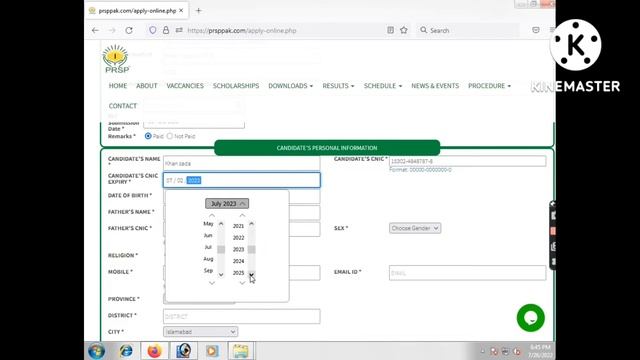The width and height of the screenshot is (640, 360).
Task: Select the Not Paid radio button
Action: click(170, 136)
